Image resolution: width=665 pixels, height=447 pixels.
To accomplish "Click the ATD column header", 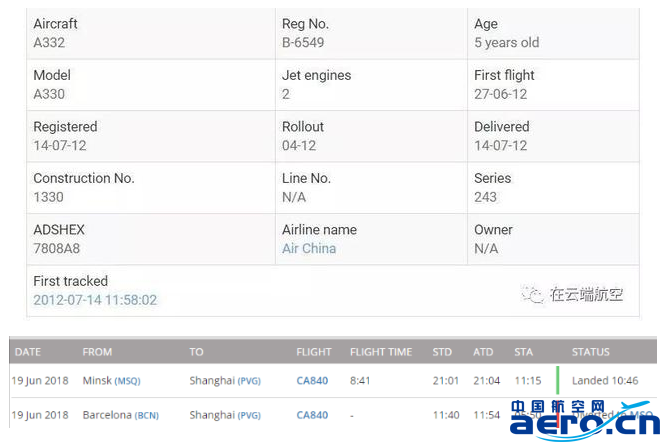I will pos(483,352).
